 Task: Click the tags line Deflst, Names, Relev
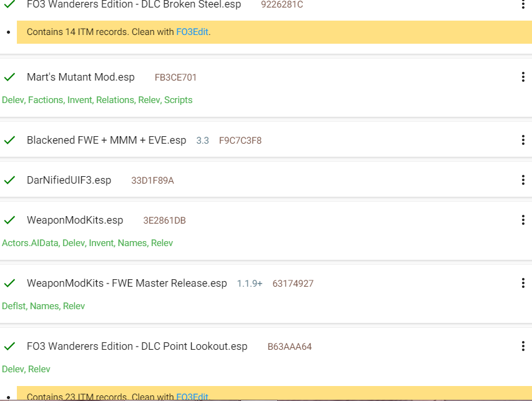(x=44, y=306)
